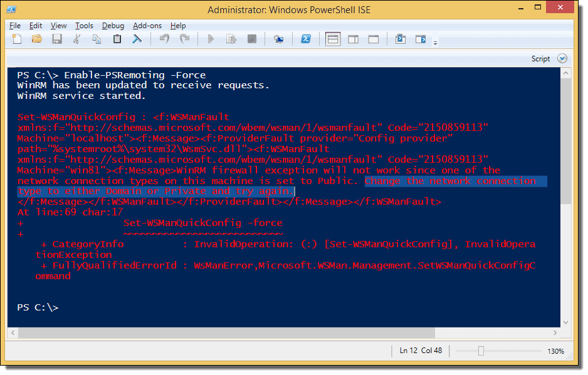Open a script with the folder icon
This screenshot has width=588, height=375.
pyautogui.click(x=37, y=39)
